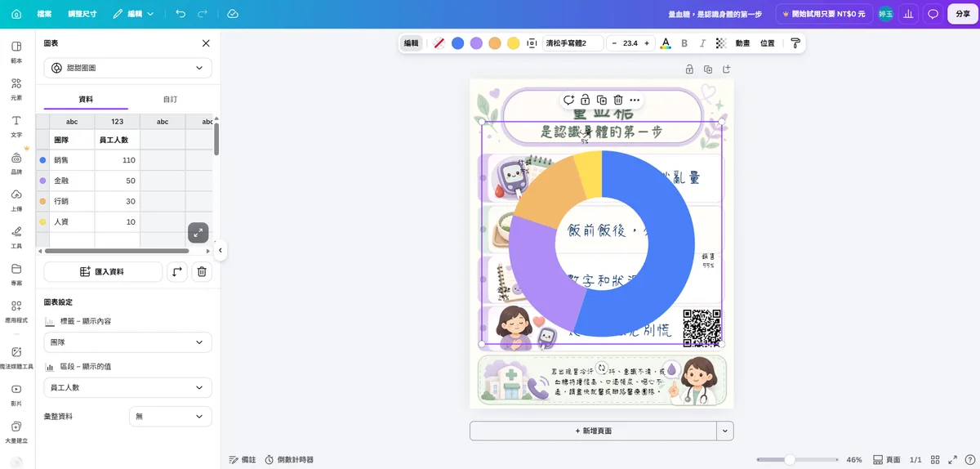Go to Canva home via house icon

pos(16,14)
